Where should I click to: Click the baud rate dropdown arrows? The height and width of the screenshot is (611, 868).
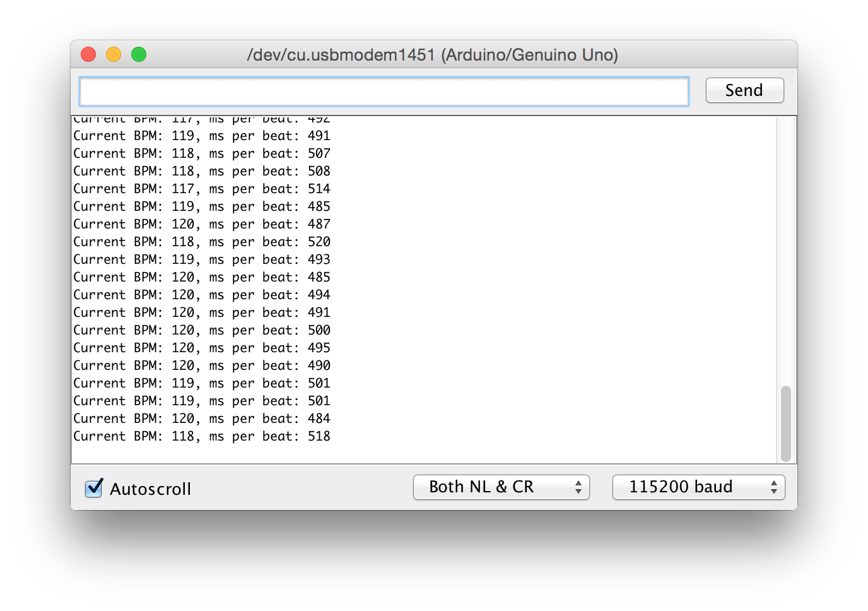(x=773, y=487)
